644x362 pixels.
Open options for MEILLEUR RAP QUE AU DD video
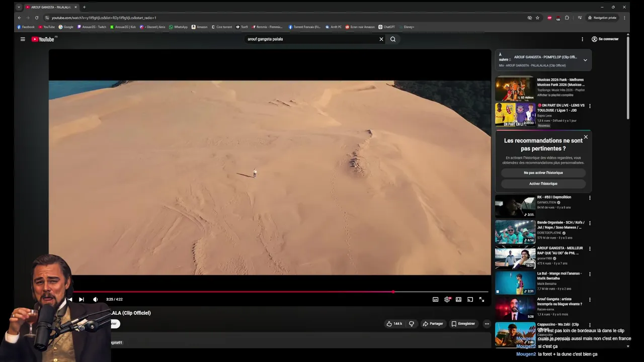tap(590, 249)
